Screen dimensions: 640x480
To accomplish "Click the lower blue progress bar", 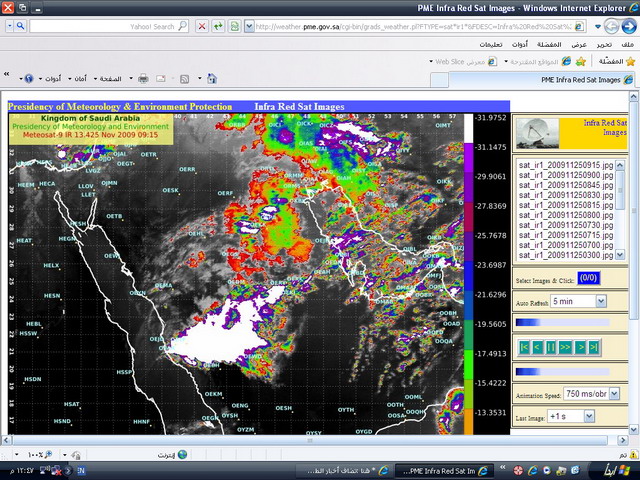I will pos(562,371).
